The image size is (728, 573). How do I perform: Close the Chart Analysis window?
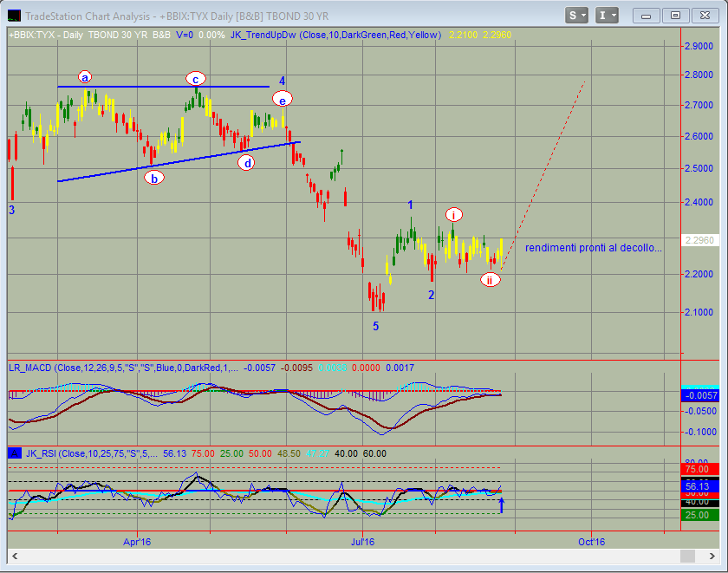point(705,16)
